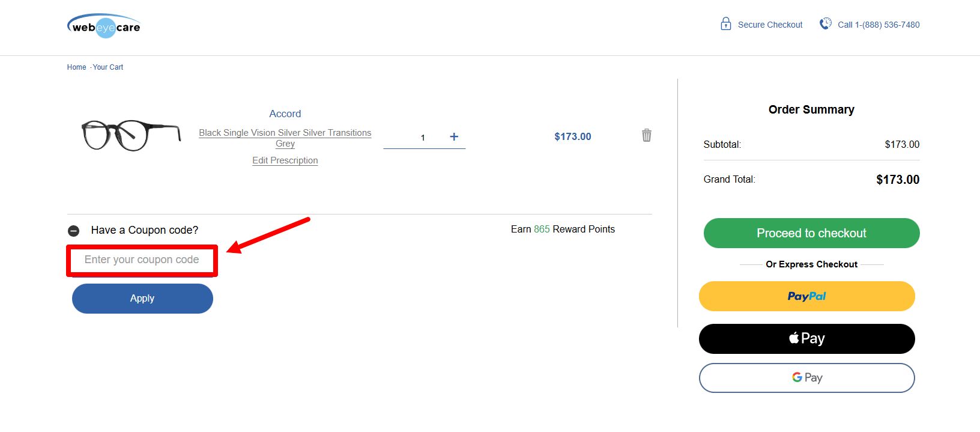Open the Accord glasses product thumbnail
This screenshot has height=432, width=980.
coord(131,135)
